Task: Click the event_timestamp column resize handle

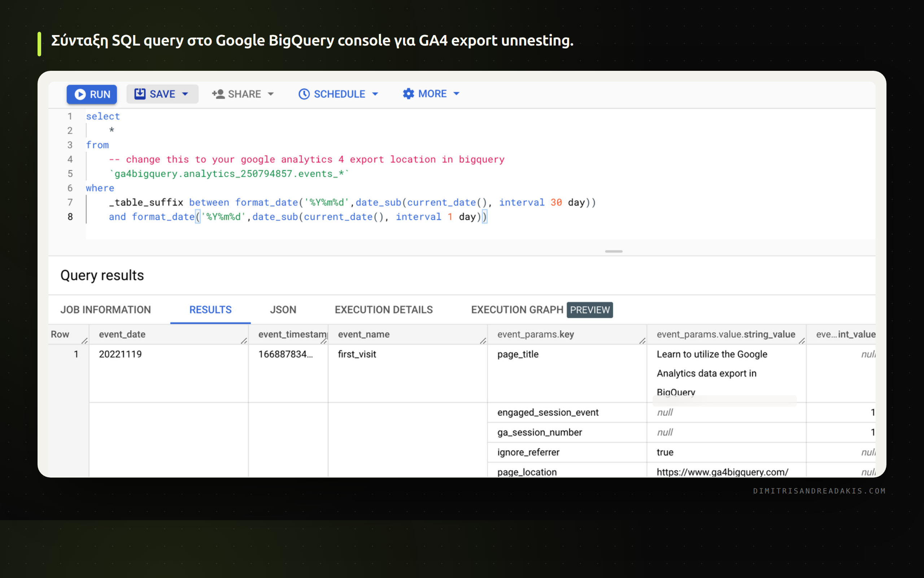Action: 324,341
